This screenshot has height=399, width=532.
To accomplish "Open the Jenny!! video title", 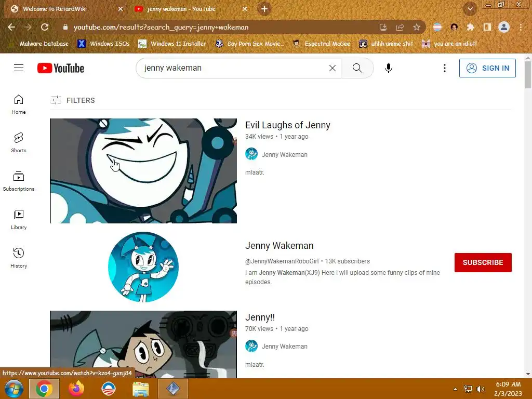I will (260, 317).
